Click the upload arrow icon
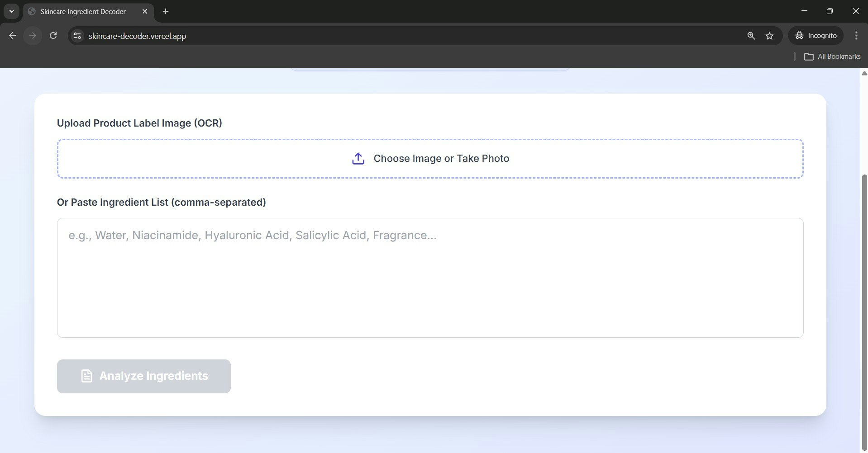This screenshot has height=453, width=868. tap(358, 158)
